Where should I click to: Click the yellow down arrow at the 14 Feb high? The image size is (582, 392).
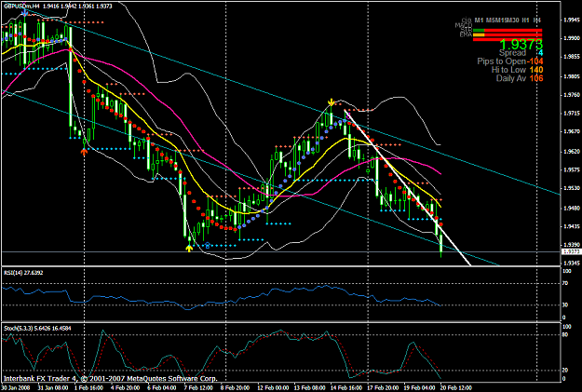coord(332,102)
